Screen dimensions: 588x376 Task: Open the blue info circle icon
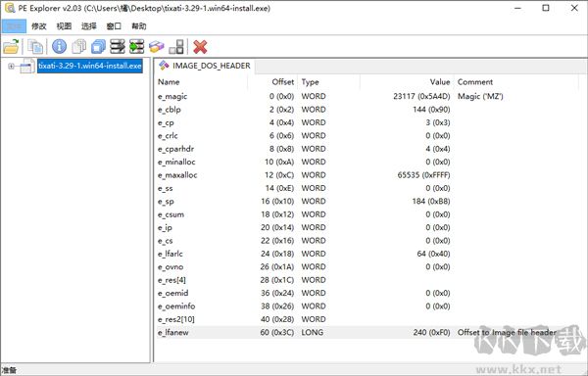click(x=59, y=46)
